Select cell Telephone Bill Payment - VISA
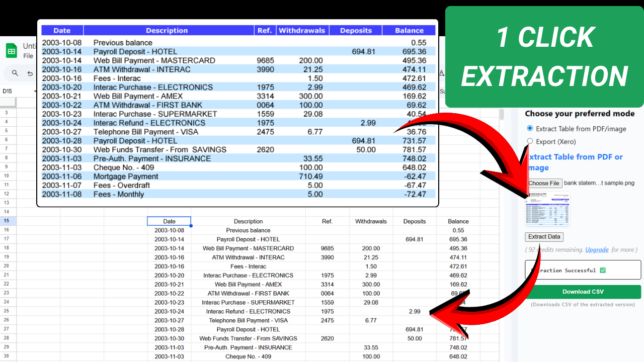This screenshot has height=362, width=644. click(248, 321)
